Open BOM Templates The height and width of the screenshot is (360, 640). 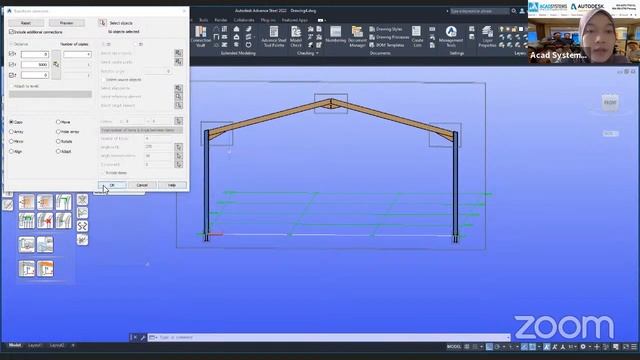[387, 45]
